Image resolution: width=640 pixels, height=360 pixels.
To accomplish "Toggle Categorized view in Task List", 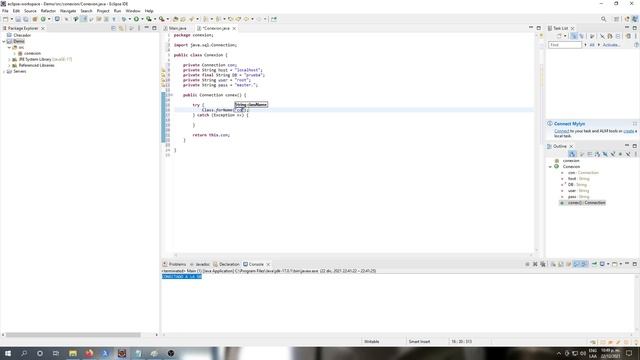I will pyautogui.click(x=574, y=36).
